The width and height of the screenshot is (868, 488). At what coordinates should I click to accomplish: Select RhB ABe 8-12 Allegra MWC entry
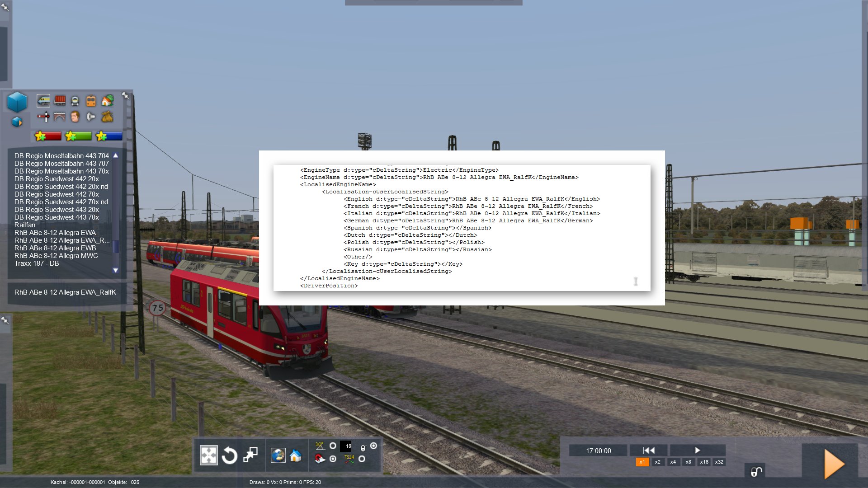(x=56, y=256)
